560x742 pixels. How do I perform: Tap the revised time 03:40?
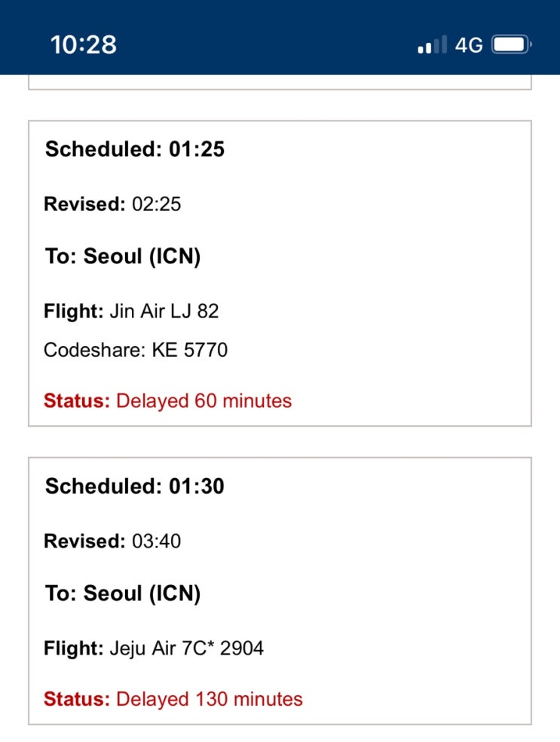pos(157,541)
